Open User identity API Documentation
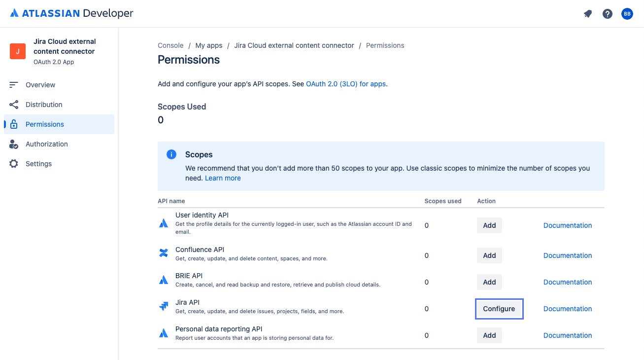 (x=568, y=225)
